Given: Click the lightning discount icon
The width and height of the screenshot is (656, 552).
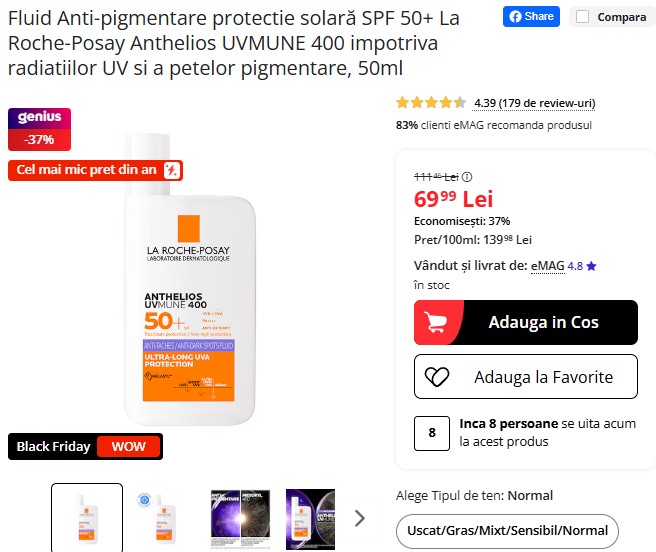Looking at the screenshot, I should point(172,170).
